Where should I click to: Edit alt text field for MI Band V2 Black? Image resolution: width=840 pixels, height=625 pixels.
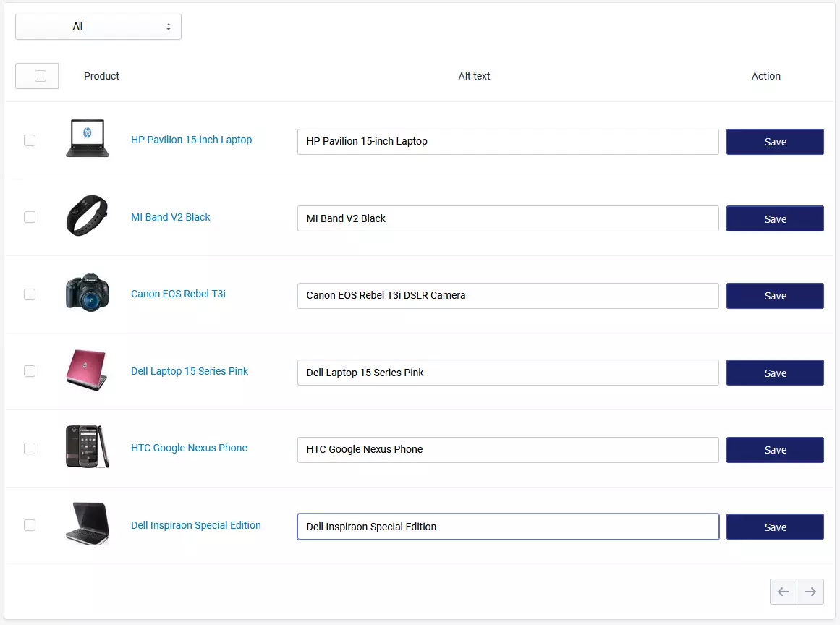(508, 218)
